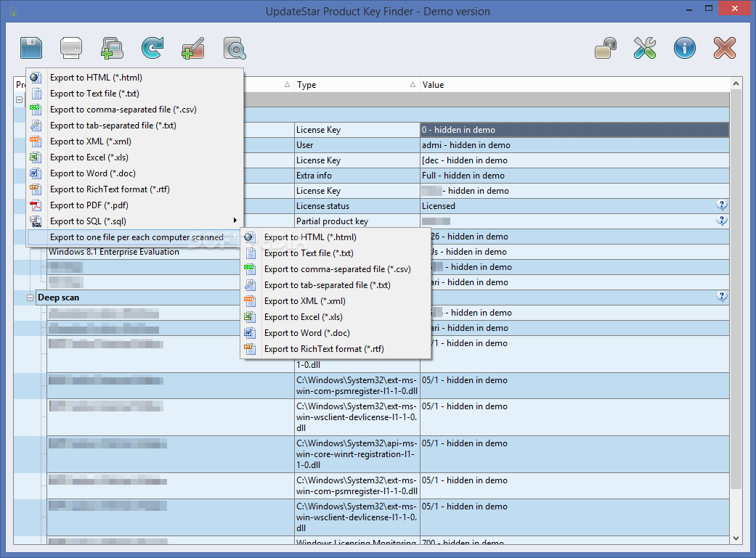756x558 pixels.
Task: Collapse the Deep scan tree node
Action: [30, 298]
